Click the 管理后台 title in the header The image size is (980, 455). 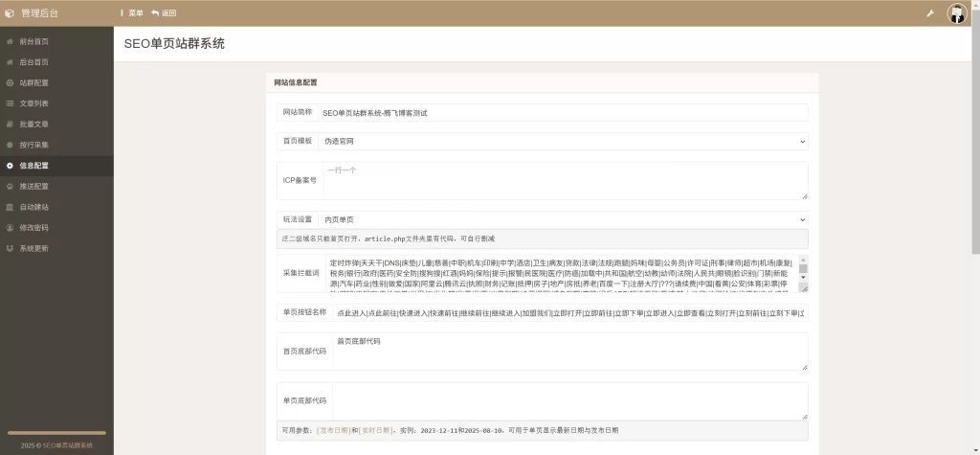click(x=39, y=13)
